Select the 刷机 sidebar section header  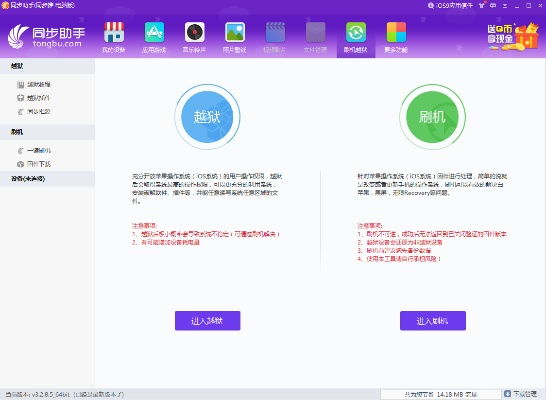47,132
